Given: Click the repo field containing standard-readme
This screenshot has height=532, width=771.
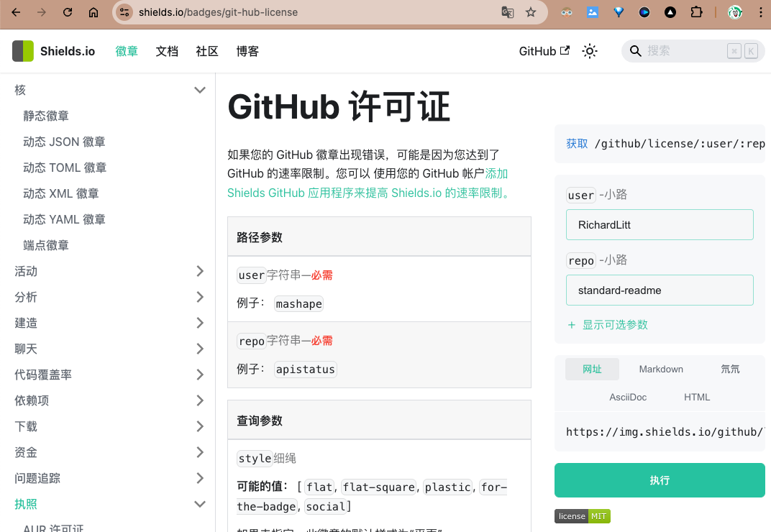Looking at the screenshot, I should coord(660,290).
